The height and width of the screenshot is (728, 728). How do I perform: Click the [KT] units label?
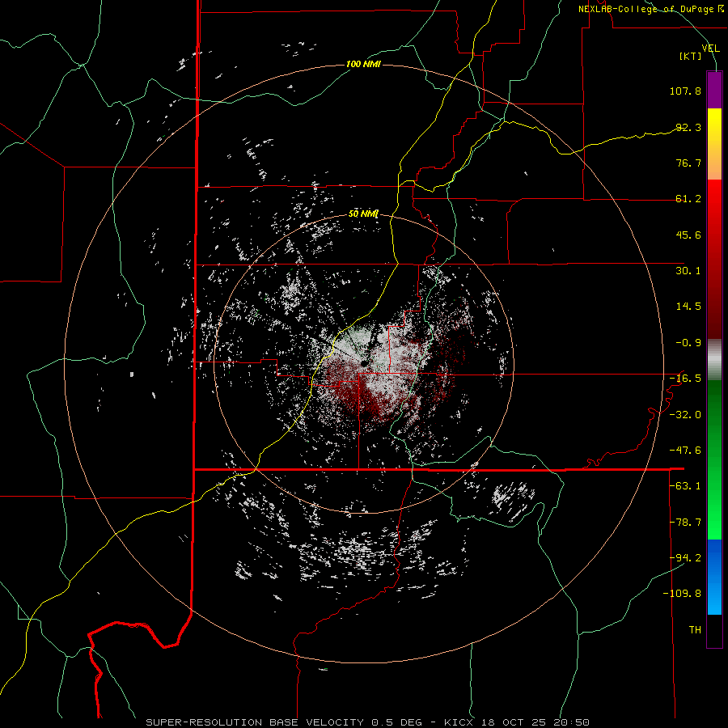click(691, 56)
